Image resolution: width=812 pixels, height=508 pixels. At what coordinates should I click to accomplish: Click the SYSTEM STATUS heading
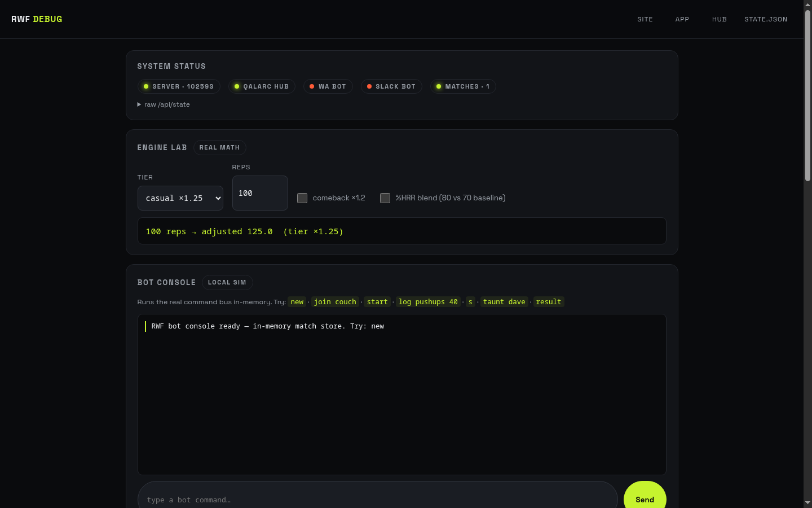171,66
